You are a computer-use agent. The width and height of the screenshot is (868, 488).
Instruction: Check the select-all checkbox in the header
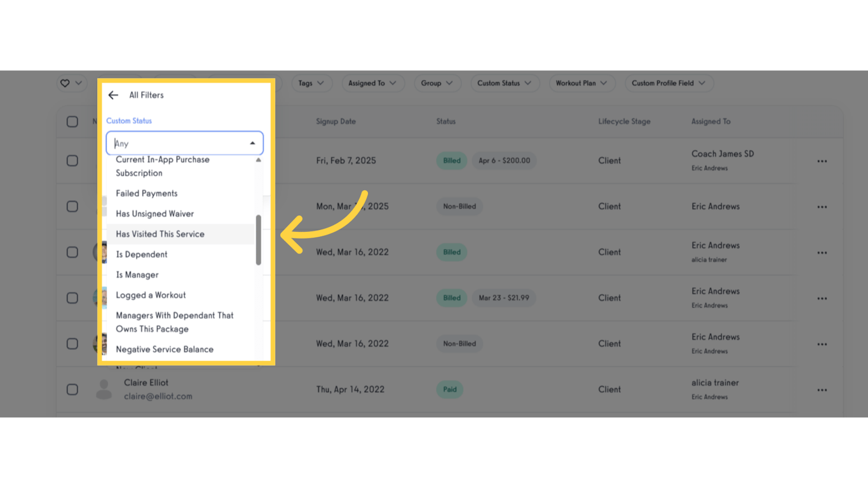[x=72, y=121]
